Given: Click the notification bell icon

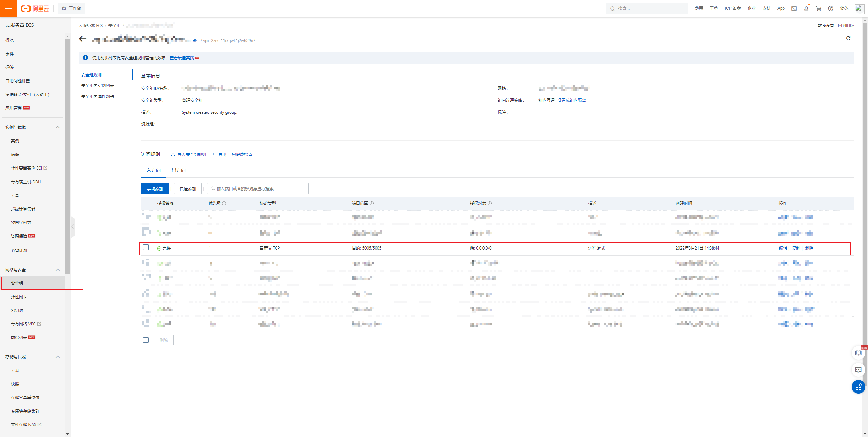Looking at the screenshot, I should (x=806, y=8).
